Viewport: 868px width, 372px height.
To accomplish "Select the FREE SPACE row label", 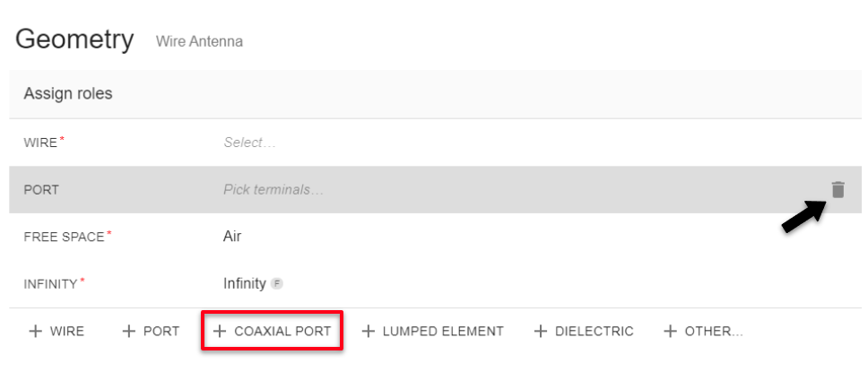I will (64, 237).
